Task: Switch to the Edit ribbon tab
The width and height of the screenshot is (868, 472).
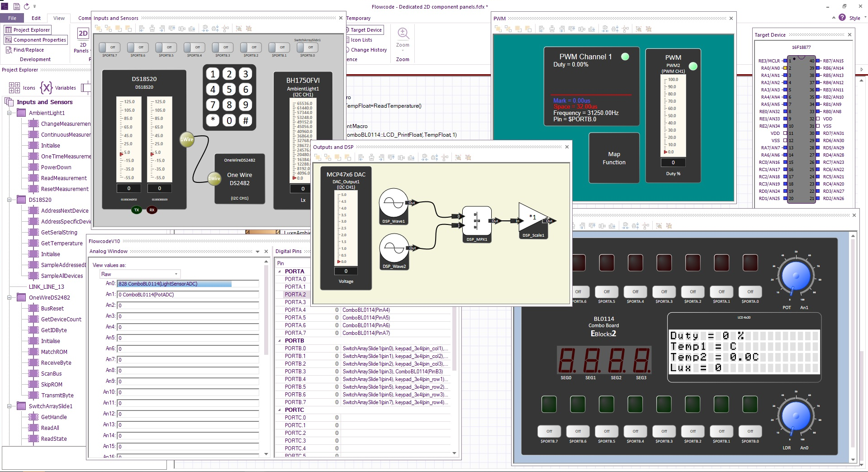Action: (36, 18)
